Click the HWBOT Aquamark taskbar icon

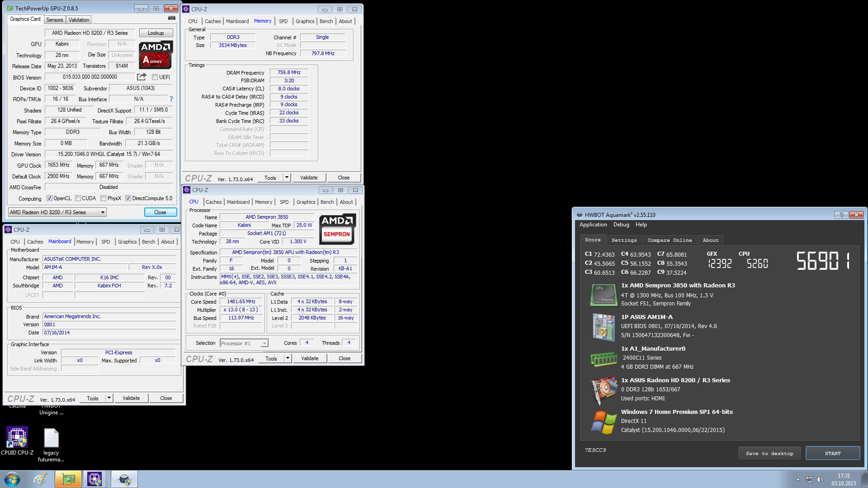pyautogui.click(x=124, y=479)
